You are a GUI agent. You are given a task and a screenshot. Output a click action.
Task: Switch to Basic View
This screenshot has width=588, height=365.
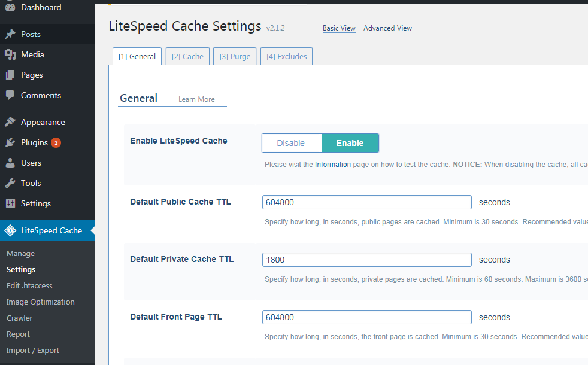tap(339, 28)
